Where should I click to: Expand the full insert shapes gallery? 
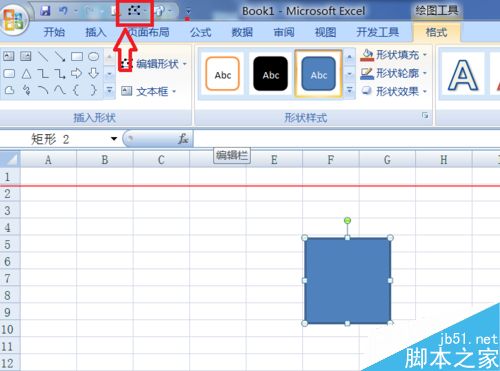[109, 90]
